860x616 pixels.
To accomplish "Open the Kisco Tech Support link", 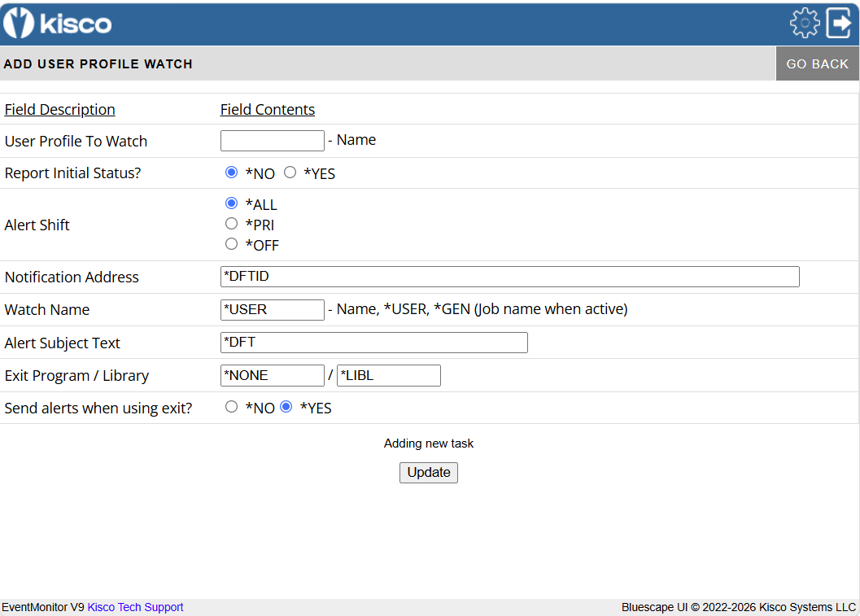I will (136, 607).
